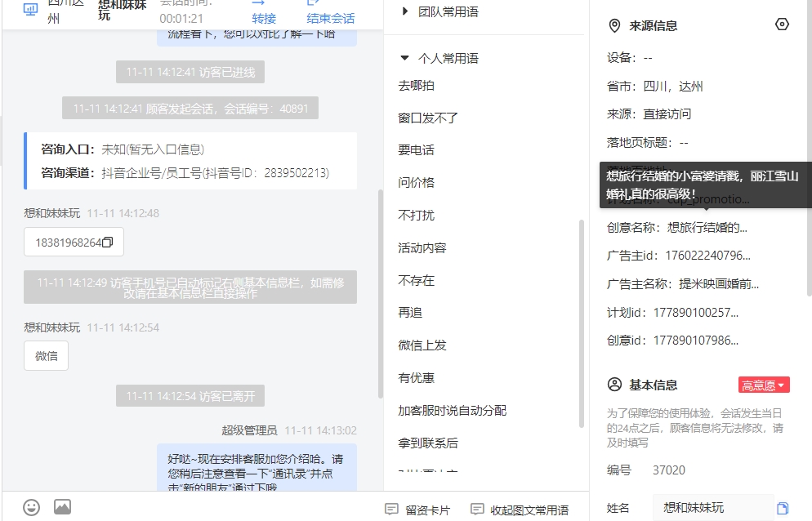
Task: Click the 留资卡片 card icon
Action: (x=391, y=510)
